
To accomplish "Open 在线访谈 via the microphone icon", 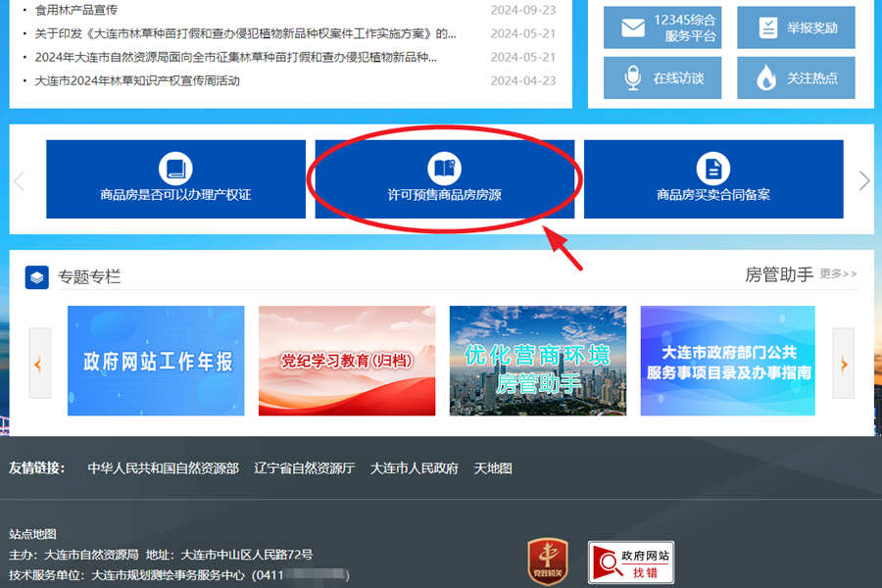I will coord(631,77).
